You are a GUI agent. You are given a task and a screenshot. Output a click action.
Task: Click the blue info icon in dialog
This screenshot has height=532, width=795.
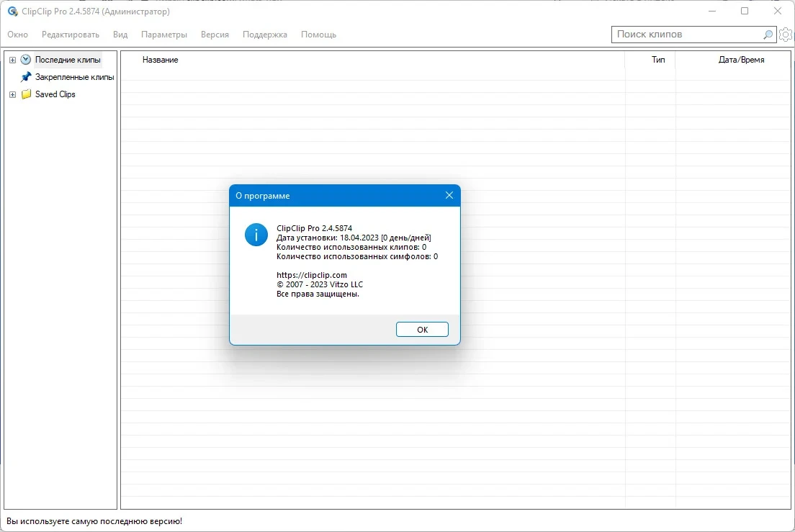(256, 235)
